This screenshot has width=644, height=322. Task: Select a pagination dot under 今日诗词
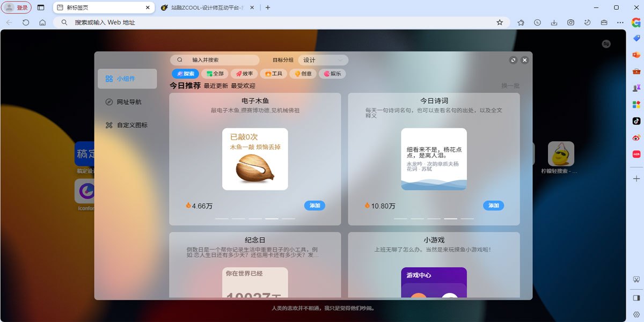pyautogui.click(x=451, y=218)
